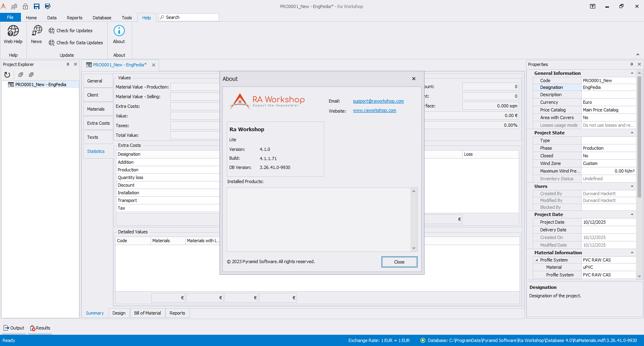Click the Save icon in title bar
Viewport: 644px width, 346px height.
click(37, 6)
